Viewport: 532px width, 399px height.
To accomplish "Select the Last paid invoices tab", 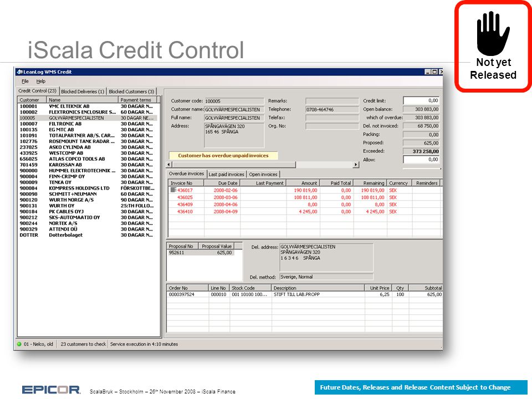I will [x=226, y=175].
